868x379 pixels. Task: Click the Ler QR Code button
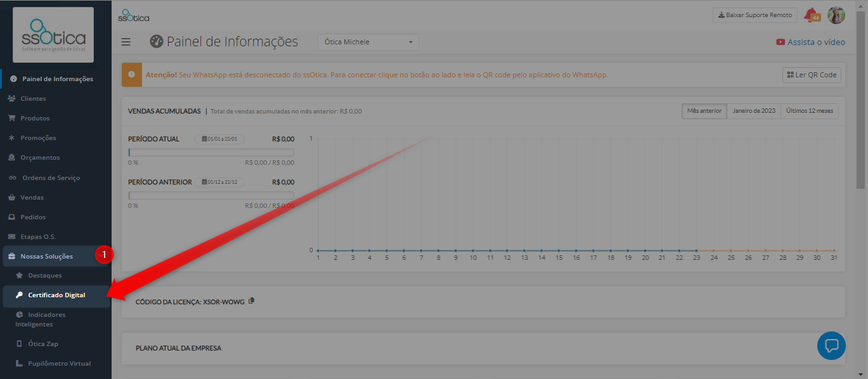coord(812,75)
